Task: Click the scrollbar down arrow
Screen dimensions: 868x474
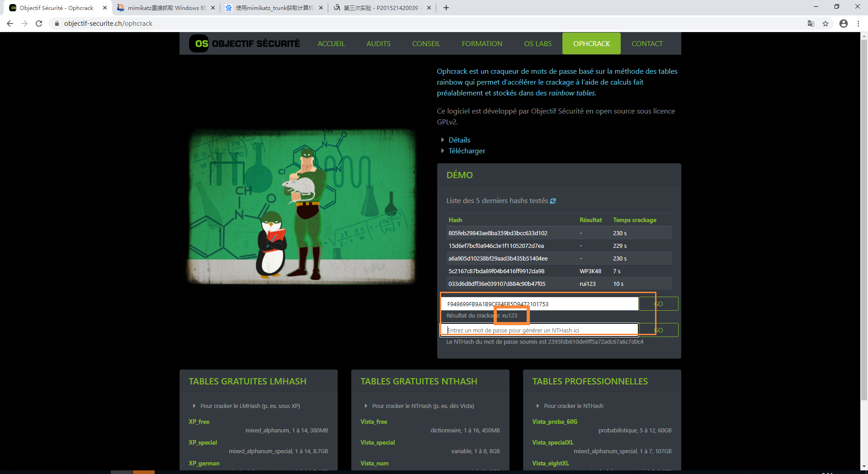Action: 864,466
